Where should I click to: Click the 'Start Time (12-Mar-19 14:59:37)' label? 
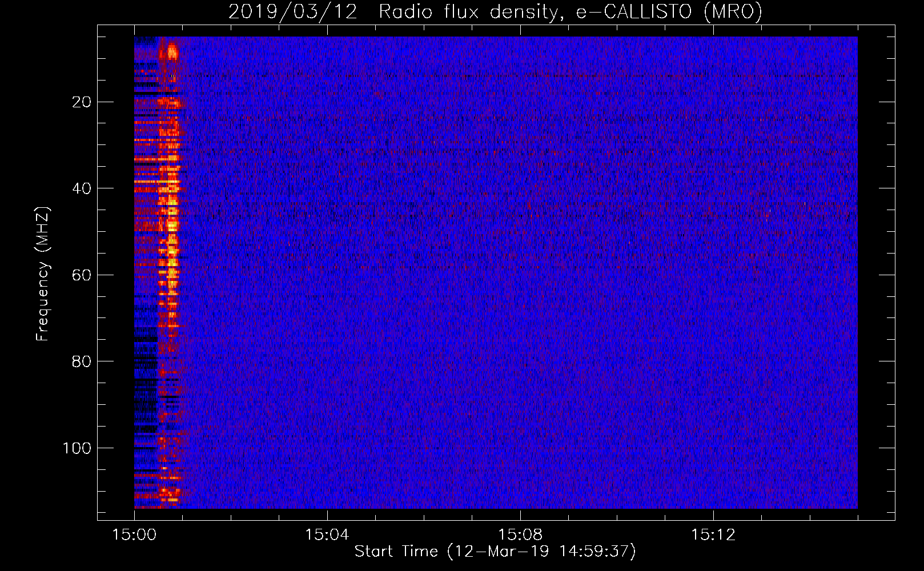[x=495, y=552]
